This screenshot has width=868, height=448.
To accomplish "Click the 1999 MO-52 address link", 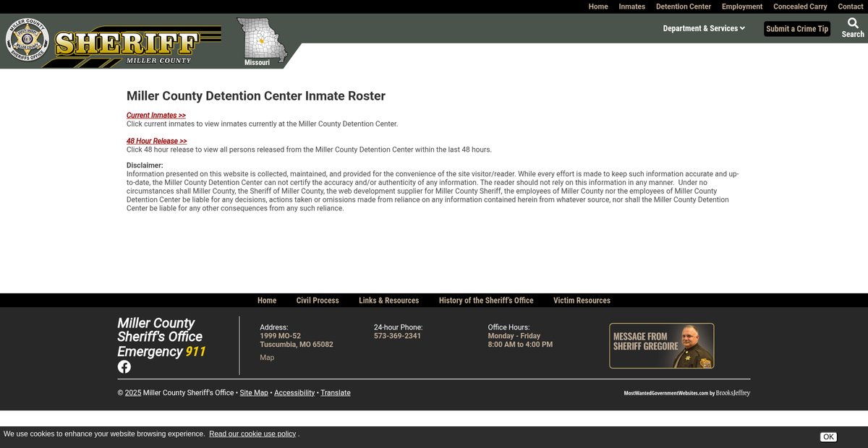I will click(297, 340).
